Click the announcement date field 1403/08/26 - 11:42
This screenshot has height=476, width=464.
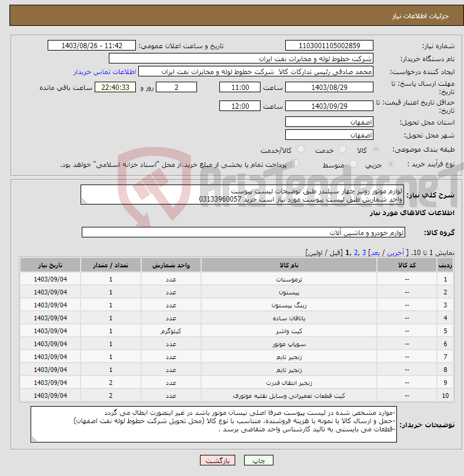[x=92, y=45]
